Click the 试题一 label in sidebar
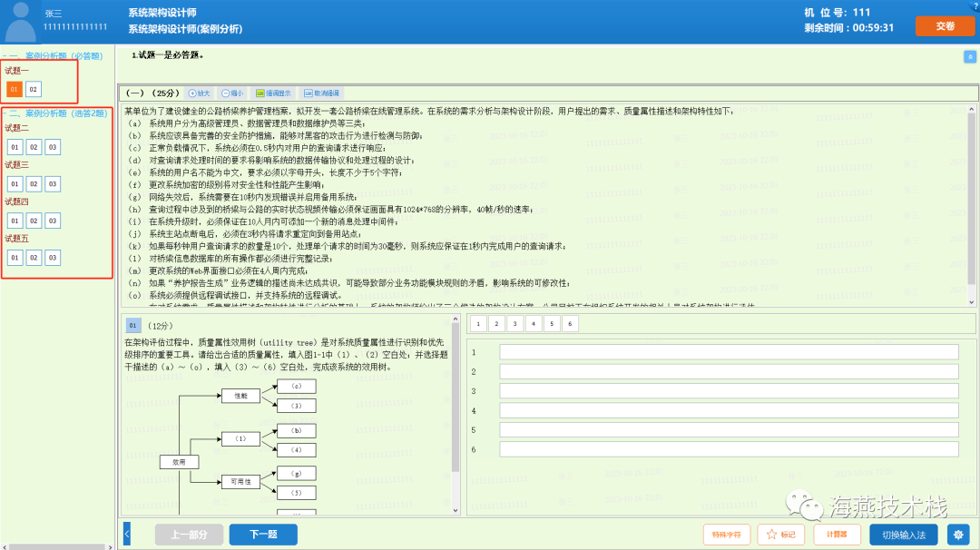Image resolution: width=980 pixels, height=550 pixels. tap(16, 71)
